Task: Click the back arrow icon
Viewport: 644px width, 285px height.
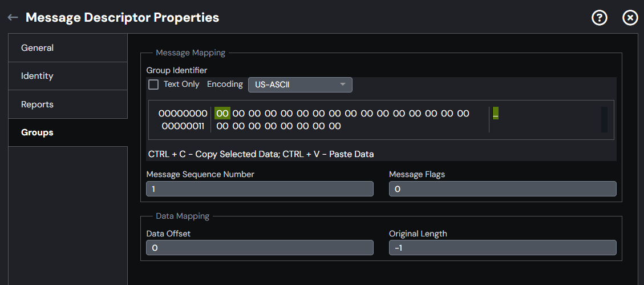Action: point(13,17)
